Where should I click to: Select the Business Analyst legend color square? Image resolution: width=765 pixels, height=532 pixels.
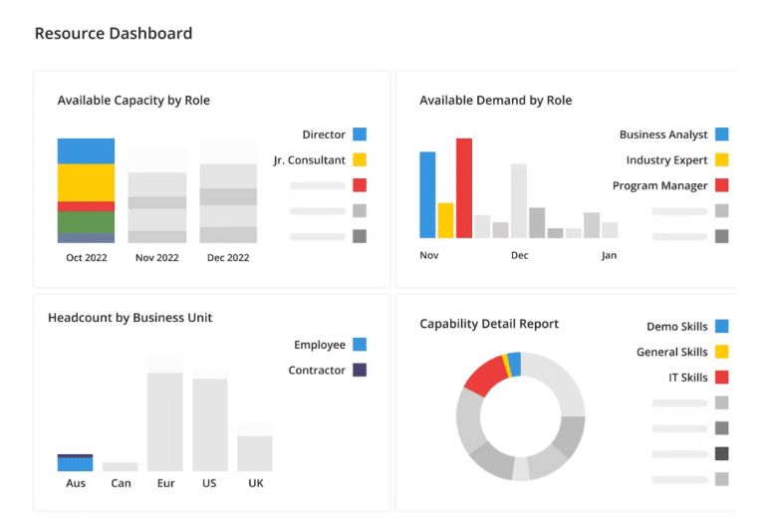point(721,134)
